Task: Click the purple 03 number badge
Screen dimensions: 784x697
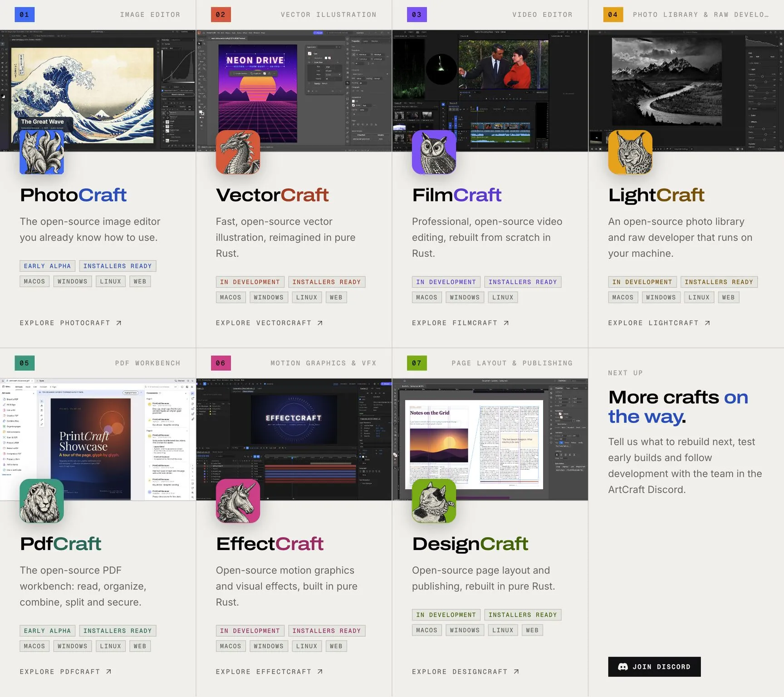Action: coord(417,15)
